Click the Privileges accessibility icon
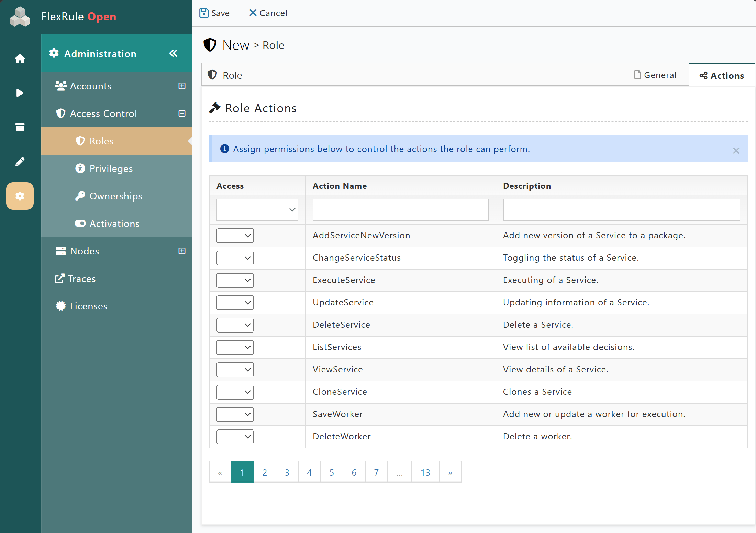The width and height of the screenshot is (756, 533). point(80,168)
